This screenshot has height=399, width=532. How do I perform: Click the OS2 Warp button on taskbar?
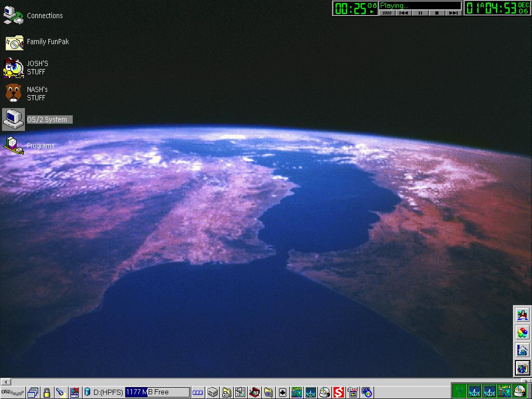click(x=12, y=392)
